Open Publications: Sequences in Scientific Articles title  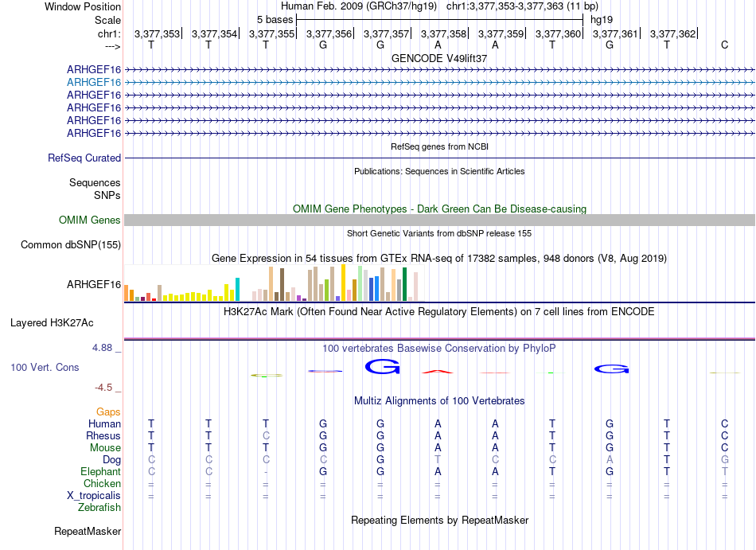(x=439, y=171)
